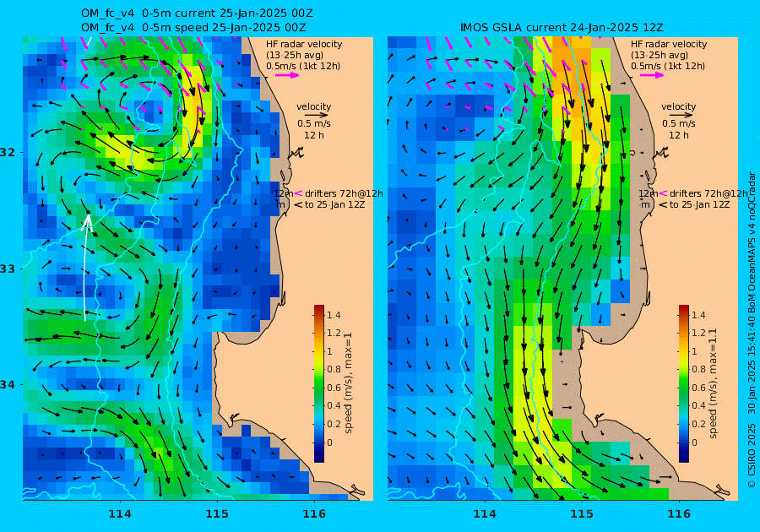Click 1.4 tick on left colorbar
Screen dimensions: 760x532
[334, 315]
